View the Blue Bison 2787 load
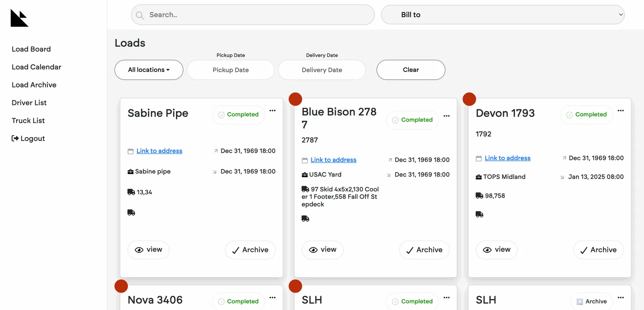The image size is (644, 310). [x=322, y=250]
